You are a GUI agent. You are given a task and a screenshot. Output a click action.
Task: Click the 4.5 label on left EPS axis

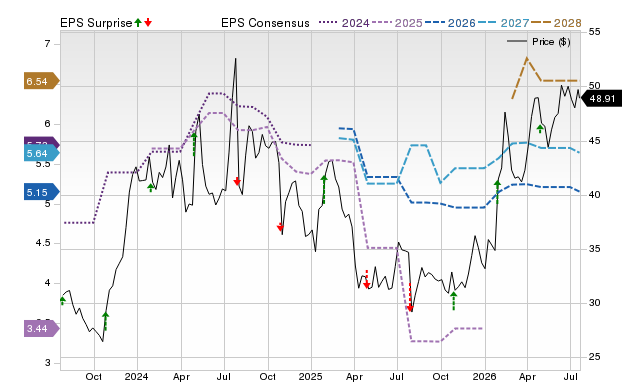[43, 243]
